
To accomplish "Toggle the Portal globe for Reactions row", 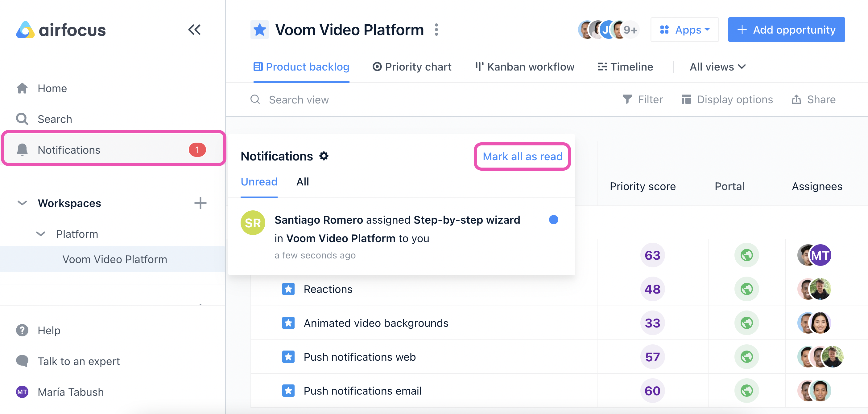I will 746,289.
